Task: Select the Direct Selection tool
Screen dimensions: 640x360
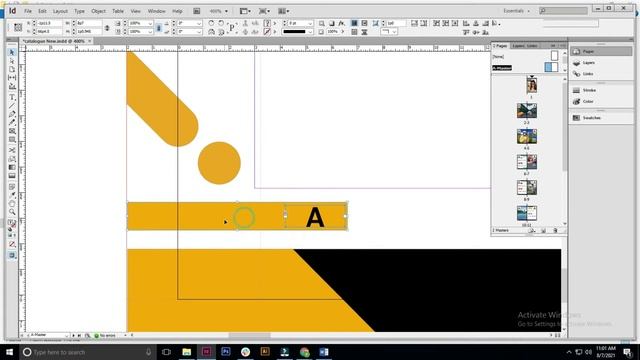Action: (x=12, y=61)
